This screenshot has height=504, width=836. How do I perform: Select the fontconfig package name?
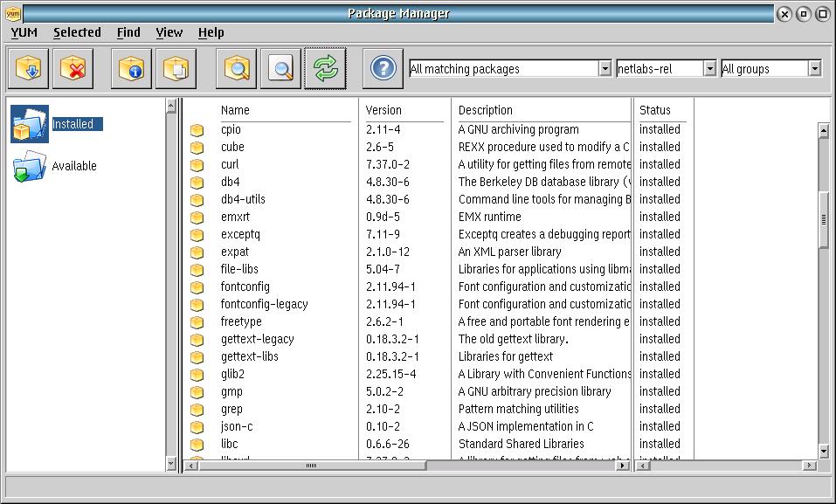(245, 287)
